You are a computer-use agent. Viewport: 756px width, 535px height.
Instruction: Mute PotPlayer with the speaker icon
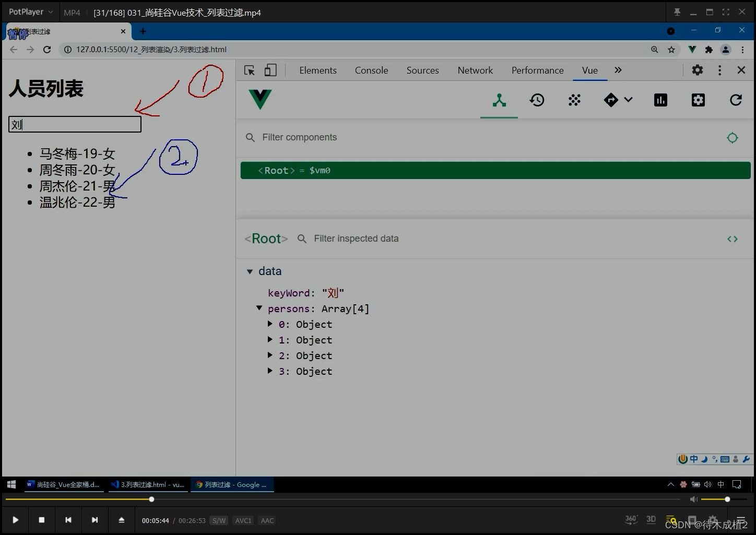[693, 500]
